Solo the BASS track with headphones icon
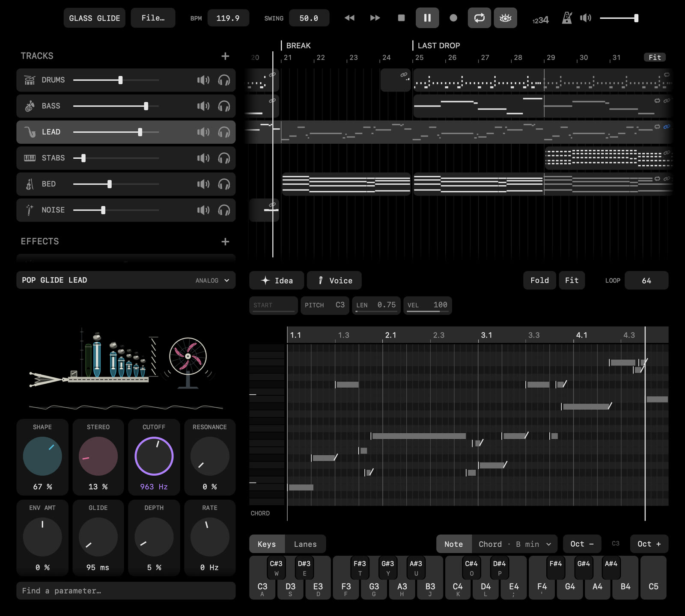The height and width of the screenshot is (616, 685). click(224, 106)
